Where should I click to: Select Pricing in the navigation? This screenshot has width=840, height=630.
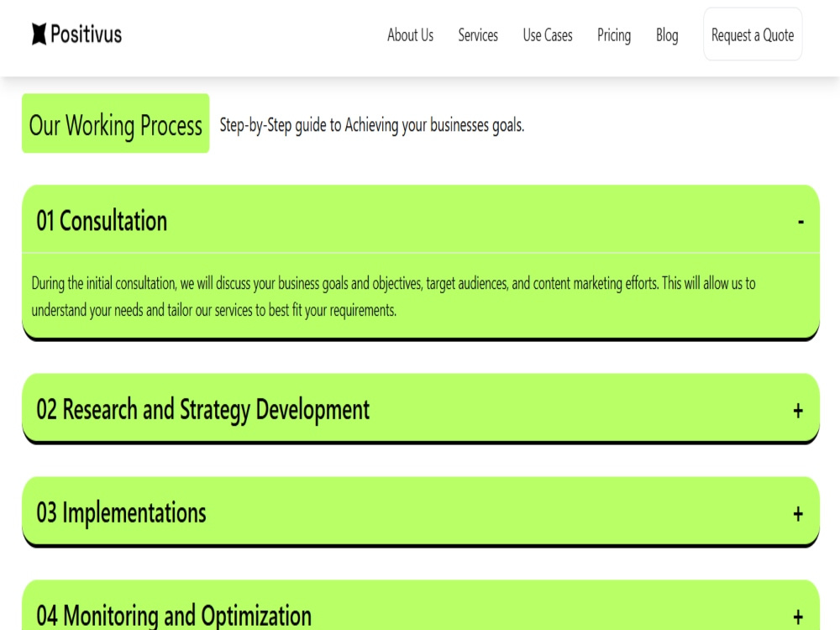614,35
